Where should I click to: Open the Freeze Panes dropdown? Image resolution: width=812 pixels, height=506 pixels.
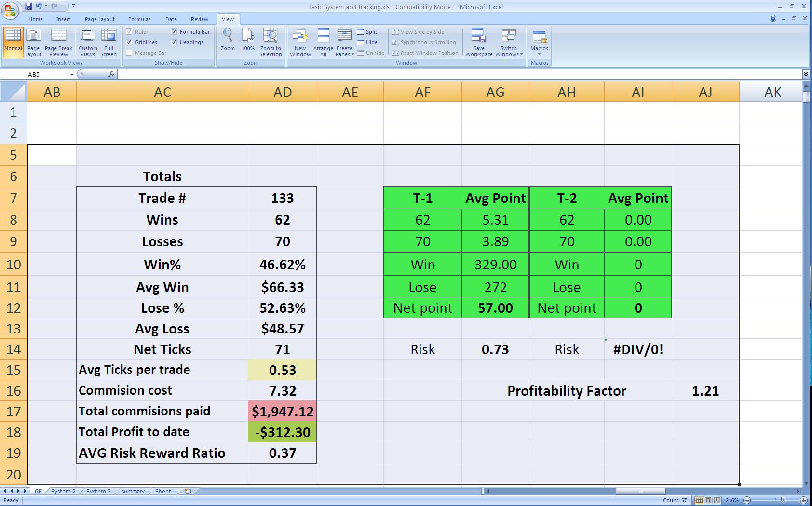(344, 42)
